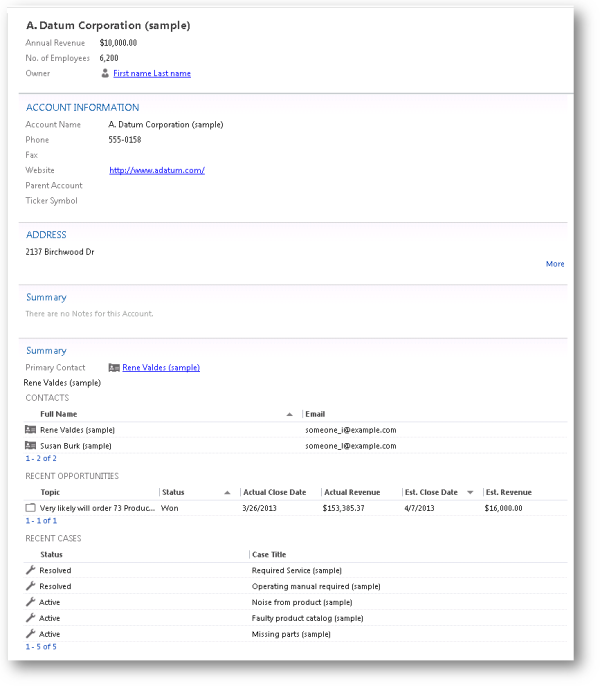Click wrench icon for Operating manual case
The width and height of the screenshot is (600, 686).
(30, 586)
